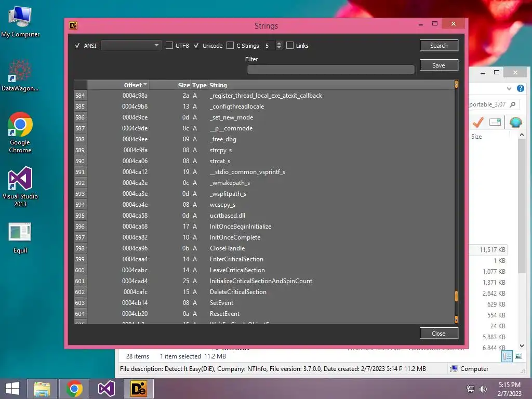
Task: Enable the UTF8 checkbox
Action: pyautogui.click(x=169, y=46)
